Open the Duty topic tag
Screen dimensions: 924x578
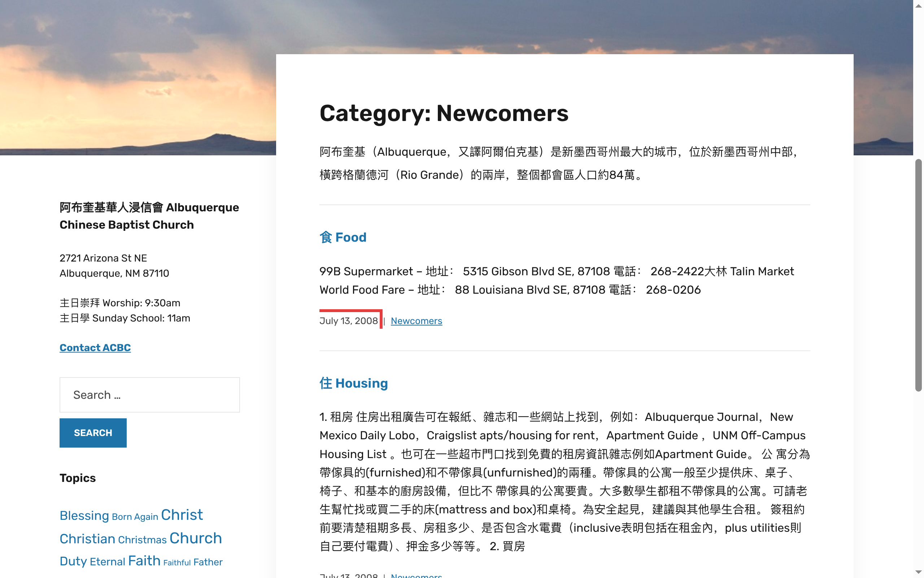(x=73, y=561)
